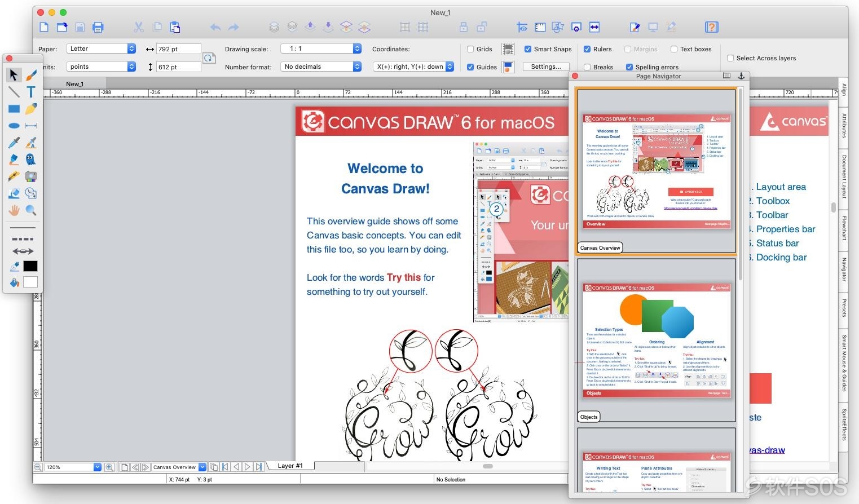Select the Layer #1 tab
859x504 pixels.
(x=290, y=466)
